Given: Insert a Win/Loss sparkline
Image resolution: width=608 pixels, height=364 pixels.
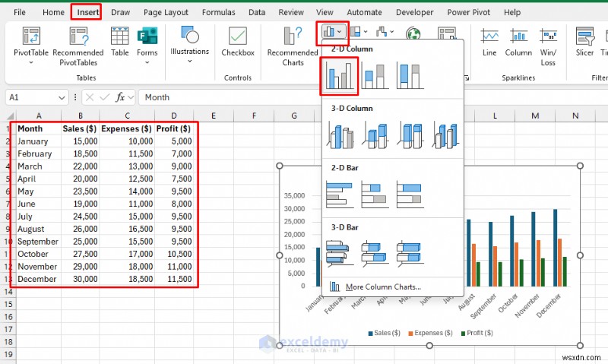Looking at the screenshot, I should (548, 46).
